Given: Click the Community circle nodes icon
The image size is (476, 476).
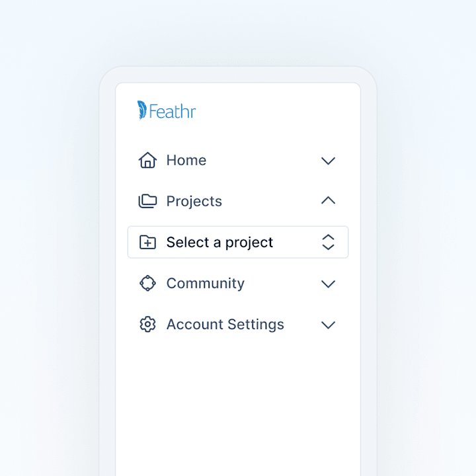Looking at the screenshot, I should coord(147,283).
